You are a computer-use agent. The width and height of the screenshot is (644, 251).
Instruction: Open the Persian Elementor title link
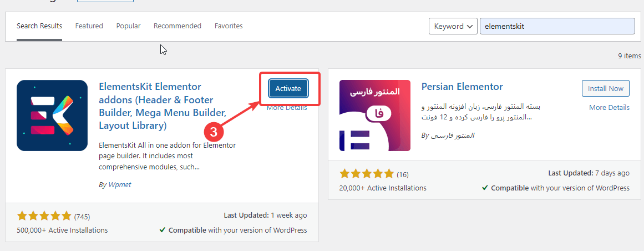(462, 87)
